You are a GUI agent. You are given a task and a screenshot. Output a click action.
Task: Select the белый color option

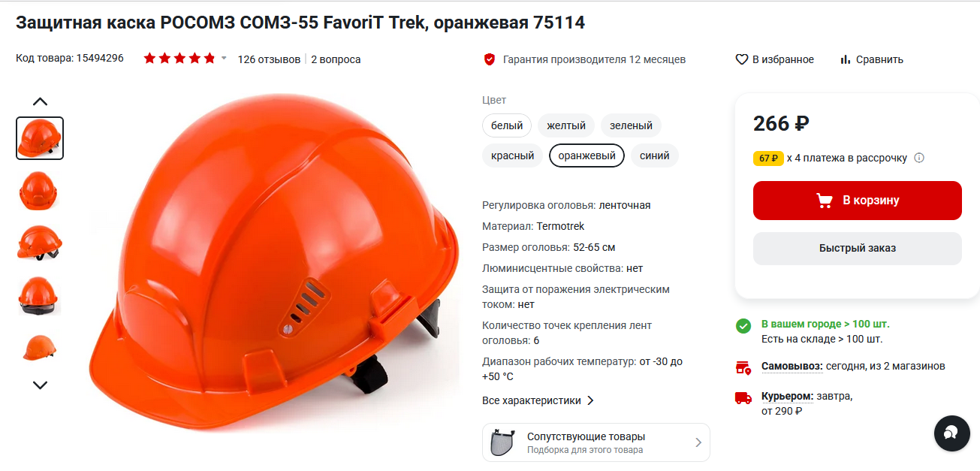click(x=507, y=125)
